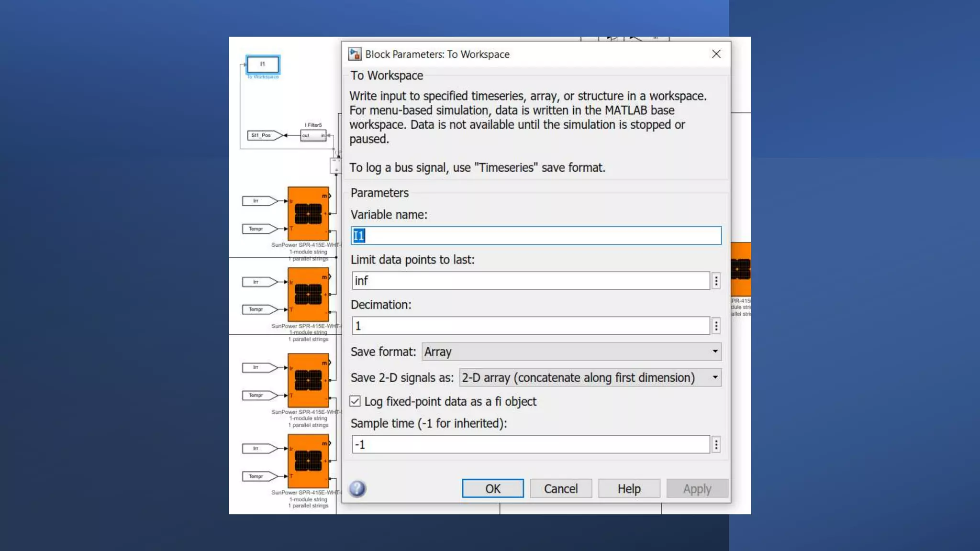Open options menu beside Sample time field

click(716, 444)
